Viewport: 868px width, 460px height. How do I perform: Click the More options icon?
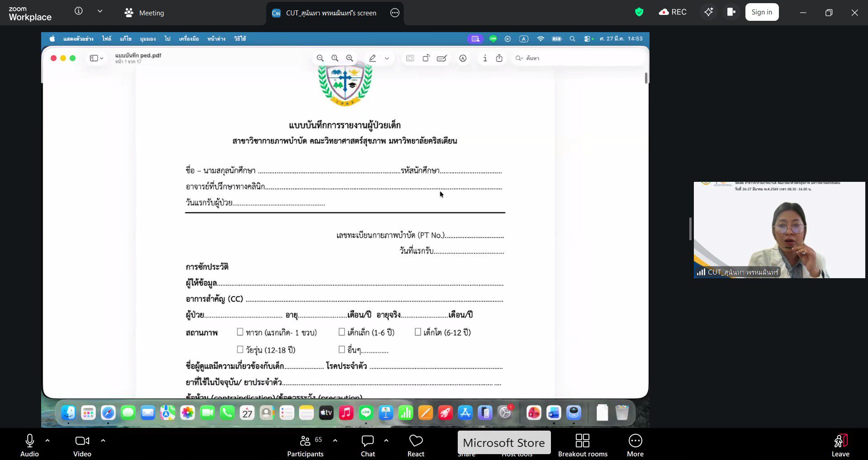(635, 446)
